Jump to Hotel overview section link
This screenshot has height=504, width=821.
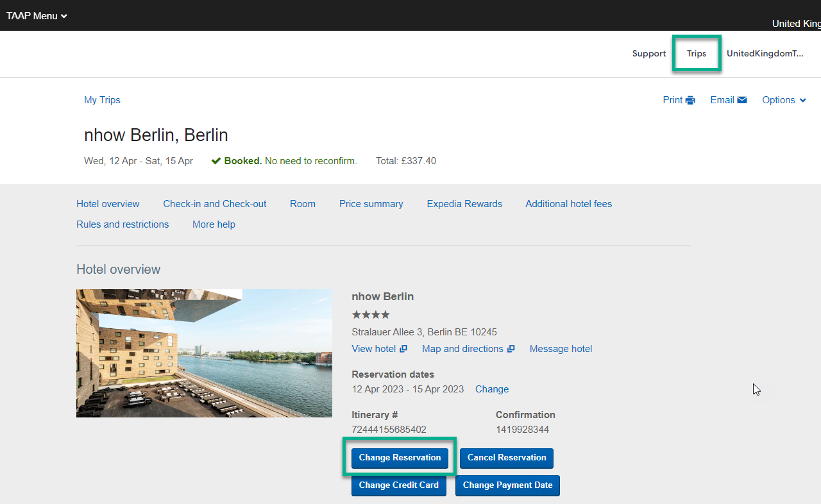pyautogui.click(x=108, y=203)
